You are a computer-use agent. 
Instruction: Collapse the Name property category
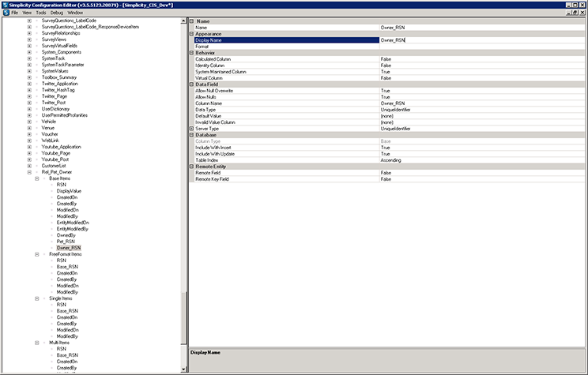(x=191, y=21)
